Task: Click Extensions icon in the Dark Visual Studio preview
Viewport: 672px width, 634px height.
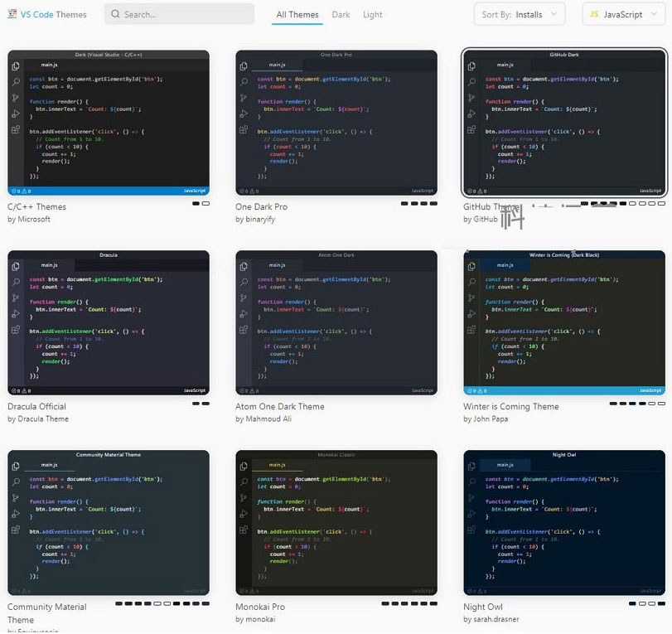Action: tap(15, 129)
